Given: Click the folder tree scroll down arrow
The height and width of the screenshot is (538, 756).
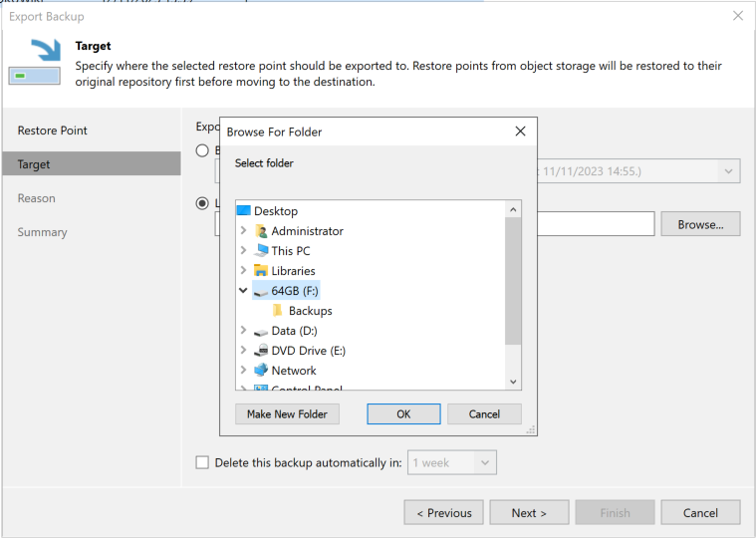Looking at the screenshot, I should [513, 382].
